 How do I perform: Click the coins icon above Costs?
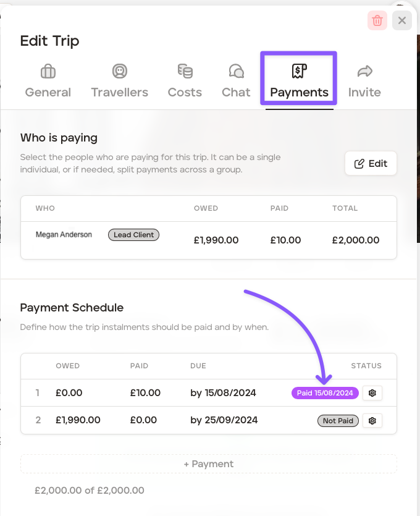pos(185,71)
